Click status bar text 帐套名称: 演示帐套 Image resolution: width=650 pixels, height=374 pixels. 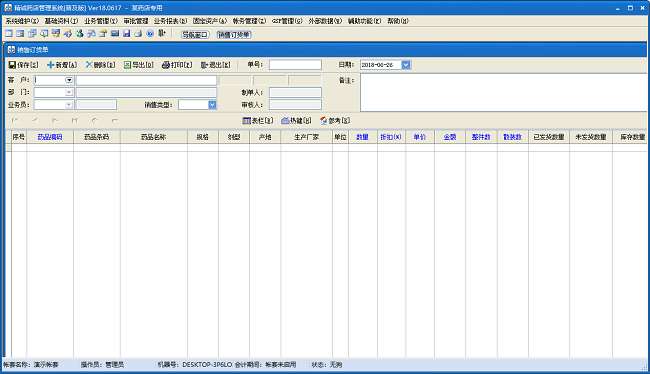click(x=31, y=365)
